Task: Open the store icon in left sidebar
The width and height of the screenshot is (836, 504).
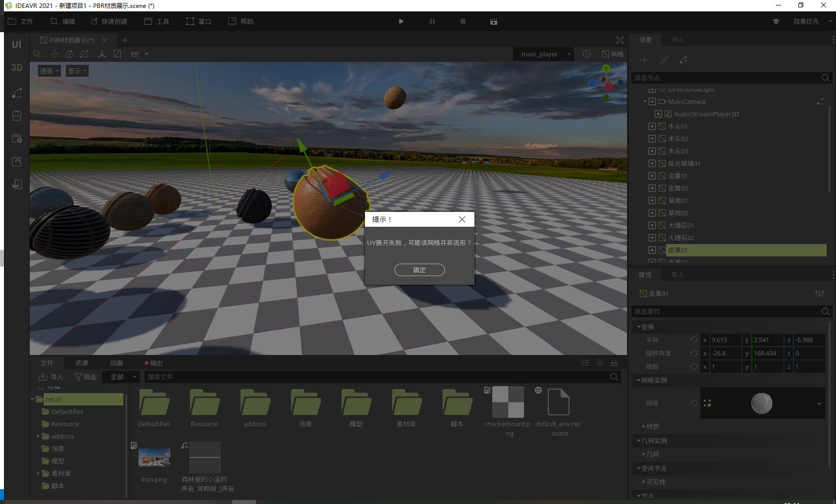Action: pos(17,116)
